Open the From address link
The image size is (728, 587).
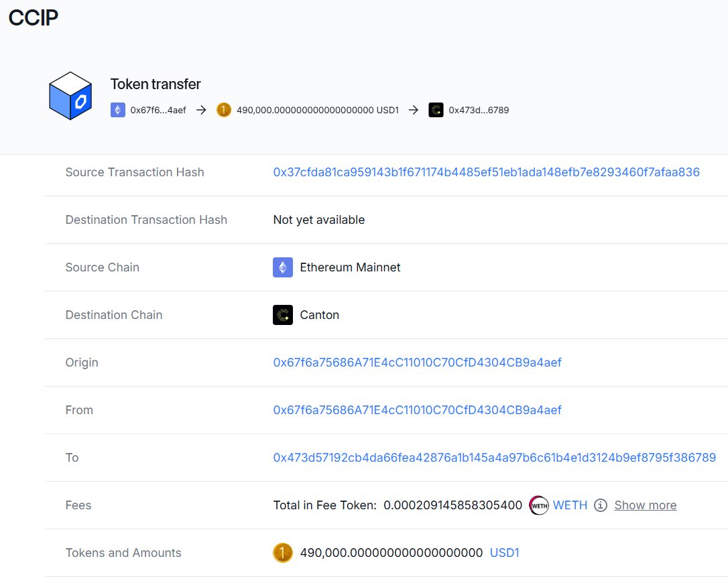(x=418, y=410)
